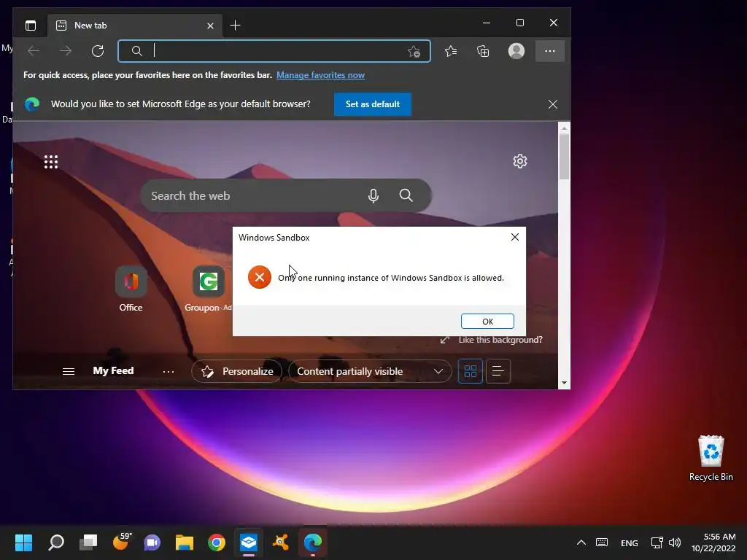This screenshot has height=560, width=747.
Task: Open File Explorer from the taskbar
Action: [185, 542]
